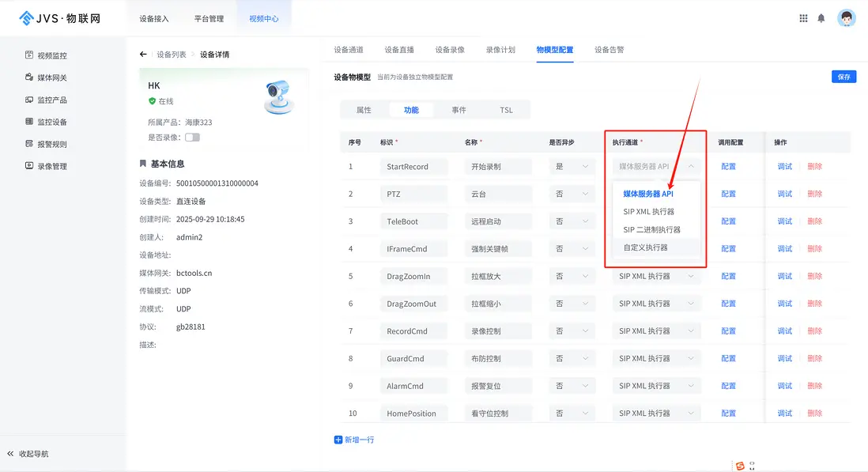Viewport: 868px width, 472px height.
Task: Click 调试 link for DragZoomOut row
Action: pos(784,304)
